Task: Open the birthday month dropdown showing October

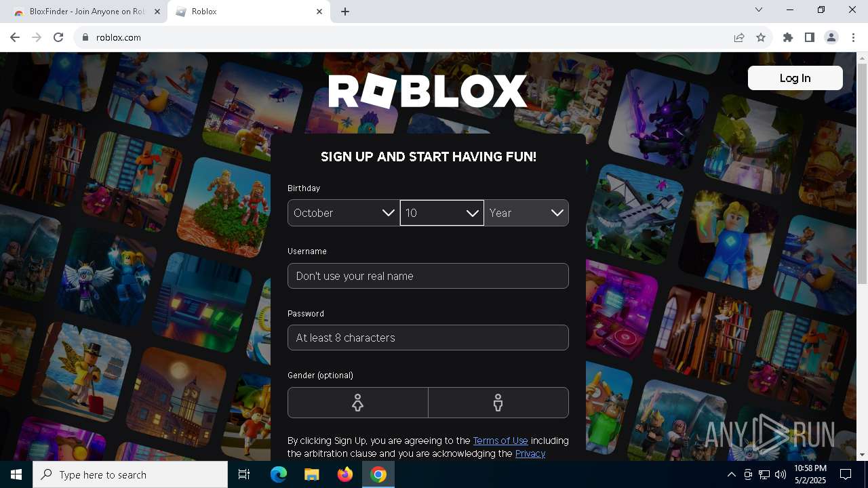Action: click(343, 213)
